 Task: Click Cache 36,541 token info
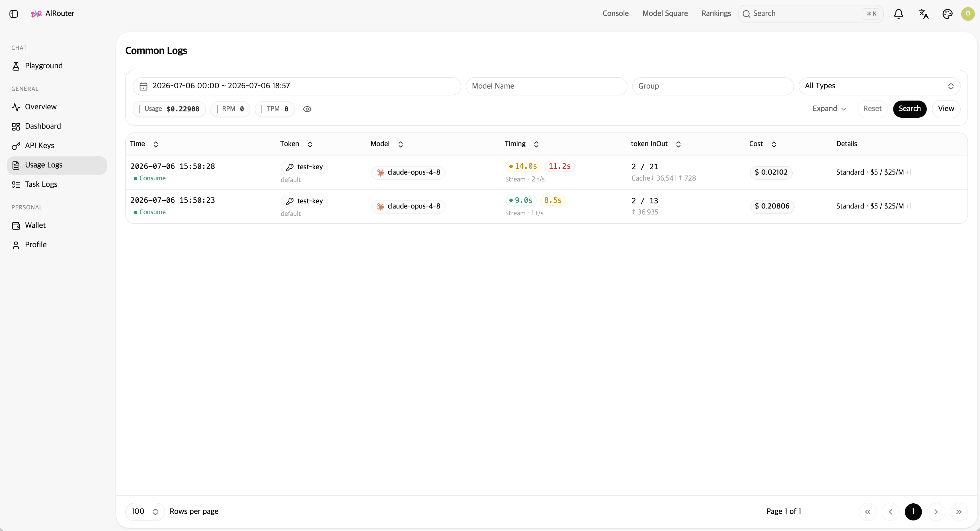pyautogui.click(x=663, y=178)
